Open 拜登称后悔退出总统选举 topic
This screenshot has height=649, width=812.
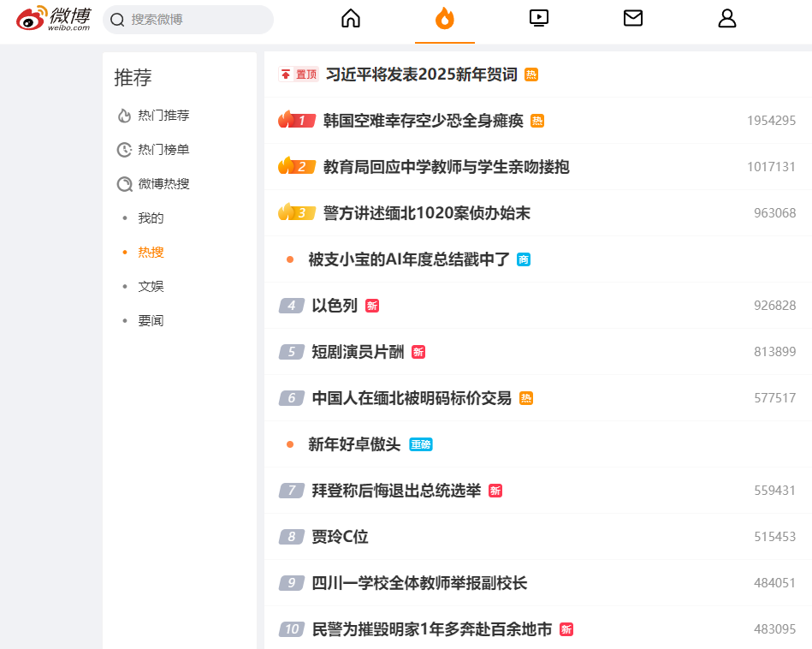[x=397, y=491]
